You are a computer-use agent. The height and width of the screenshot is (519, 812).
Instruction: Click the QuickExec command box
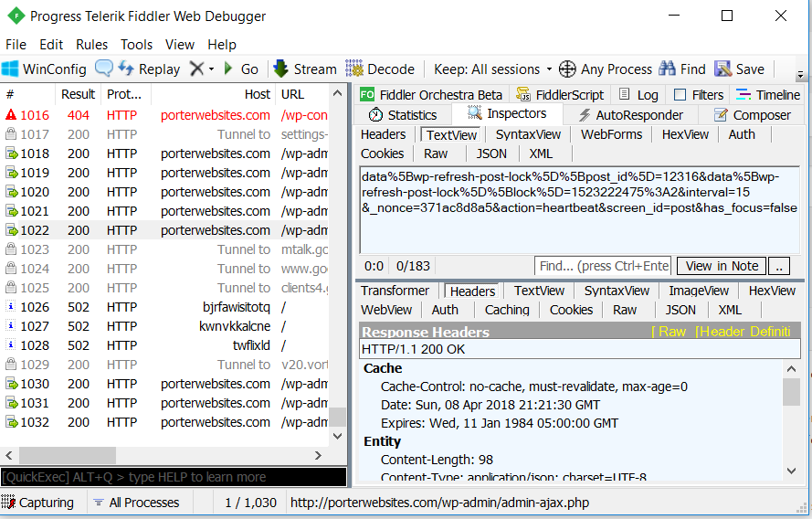click(174, 477)
